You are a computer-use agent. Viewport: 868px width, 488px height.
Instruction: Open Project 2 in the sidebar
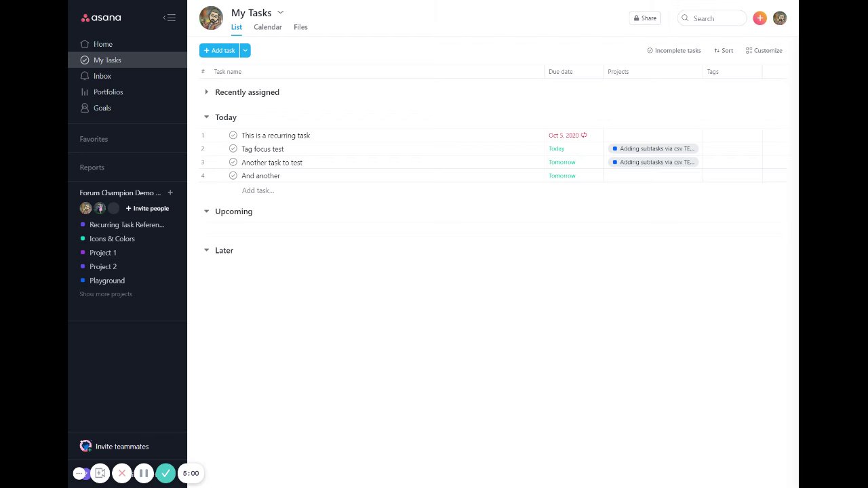[x=103, y=266]
